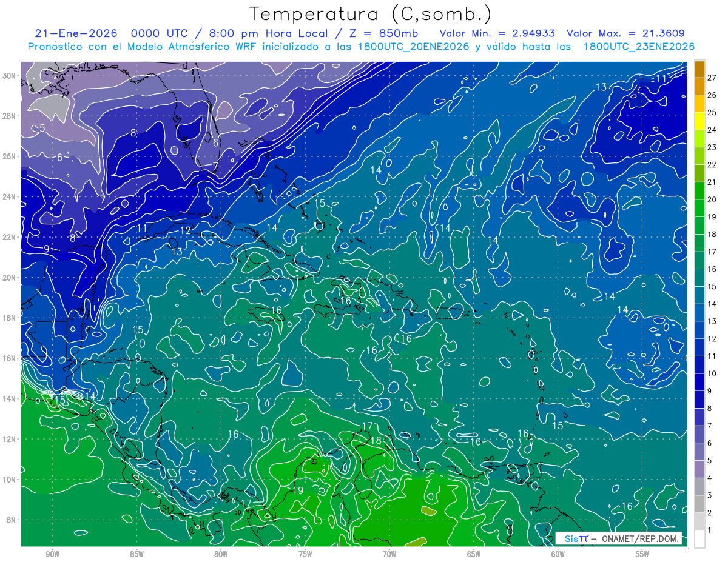Click the "0000 UTC" time text
728x562 pixels.
162,33
